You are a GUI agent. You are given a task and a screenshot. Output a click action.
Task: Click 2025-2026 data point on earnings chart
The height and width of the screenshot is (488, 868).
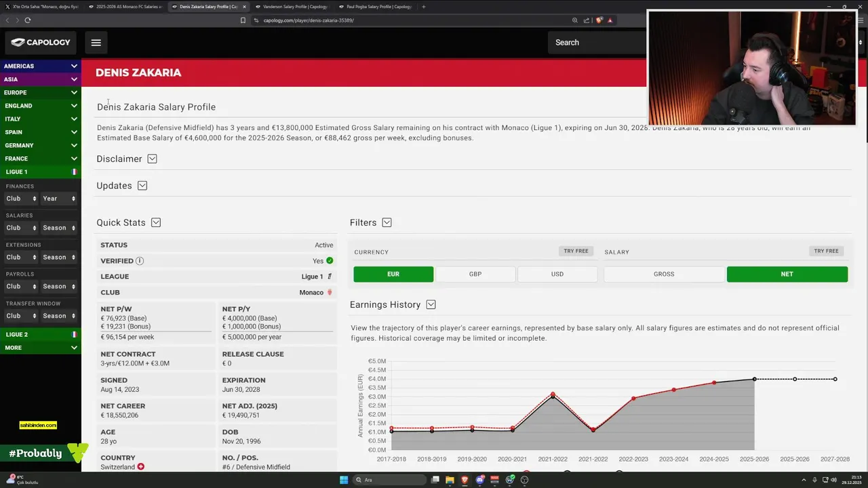(754, 380)
